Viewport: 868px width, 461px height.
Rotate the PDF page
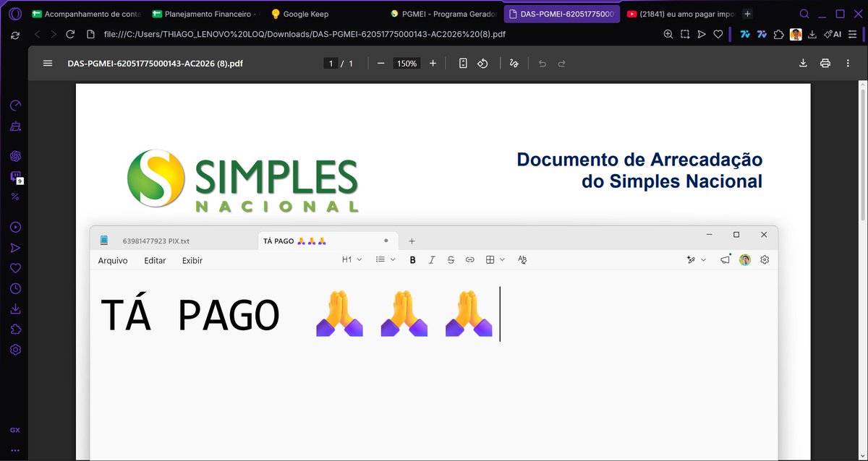point(482,64)
